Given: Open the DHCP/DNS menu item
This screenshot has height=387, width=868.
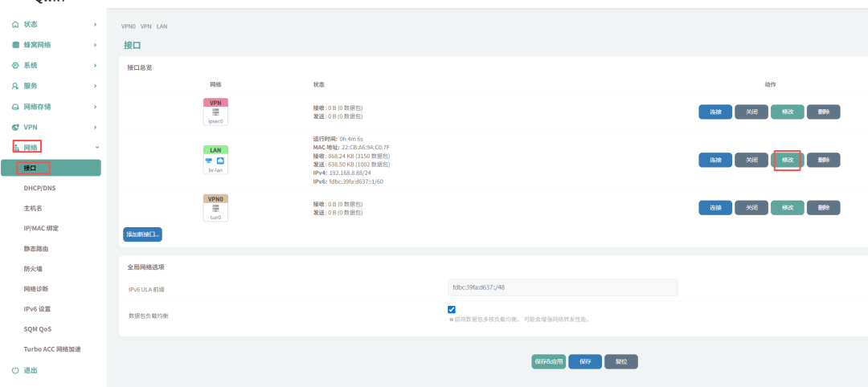Looking at the screenshot, I should 40,188.
